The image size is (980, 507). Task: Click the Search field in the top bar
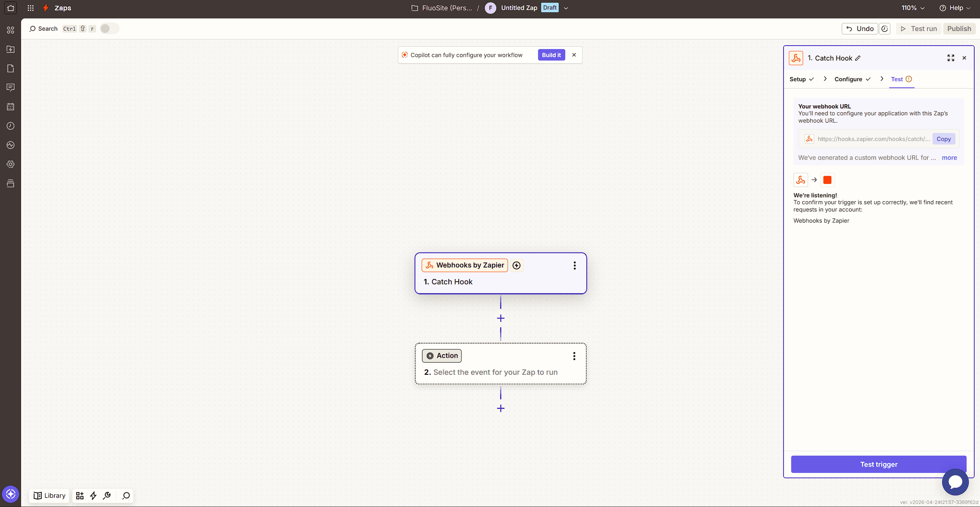(x=43, y=29)
